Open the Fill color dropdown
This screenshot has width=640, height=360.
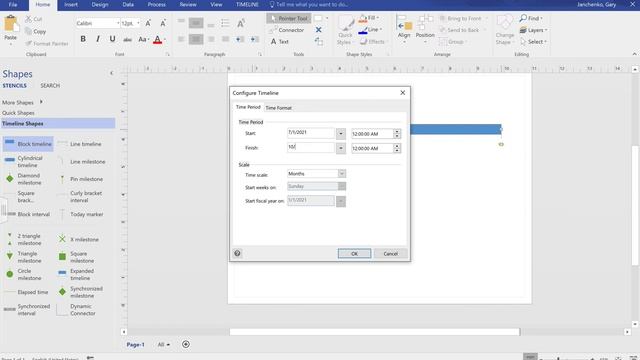[x=378, y=18]
